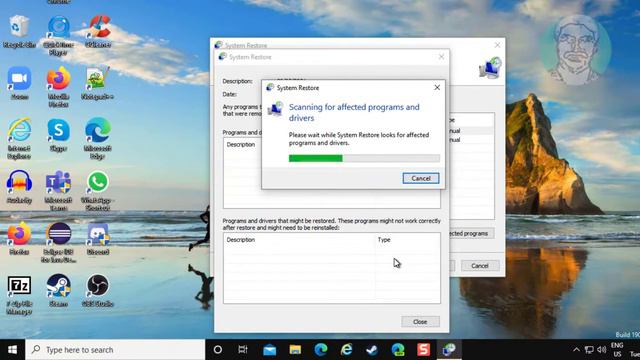
Task: Open OBS Studio desktop shortcut
Action: click(98, 291)
